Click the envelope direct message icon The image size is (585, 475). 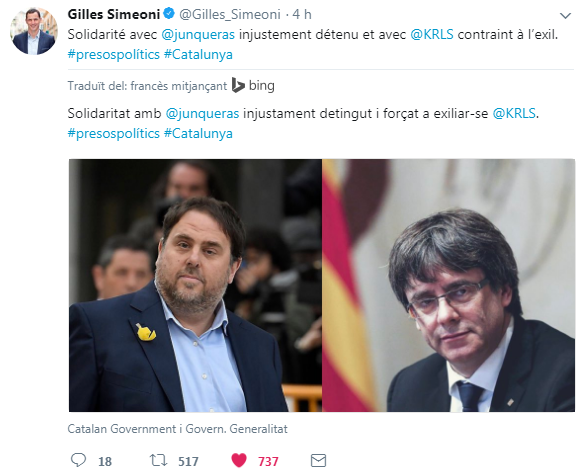pos(318,460)
